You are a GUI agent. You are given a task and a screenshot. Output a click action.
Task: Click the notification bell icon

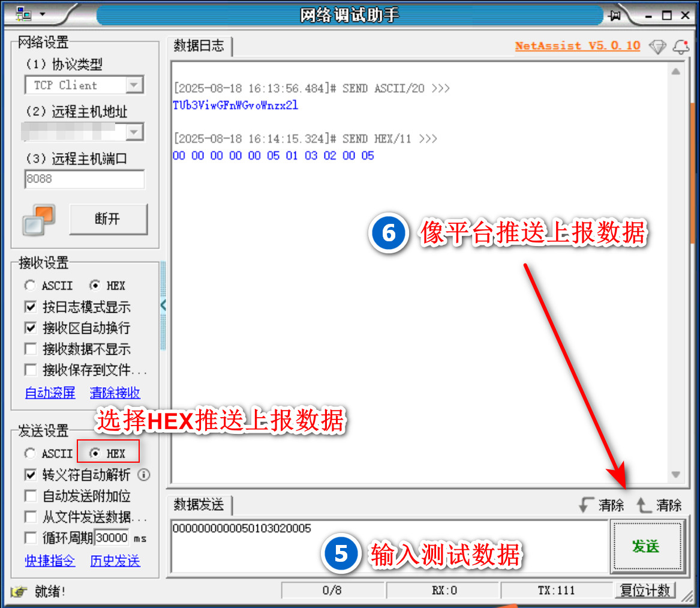point(680,47)
